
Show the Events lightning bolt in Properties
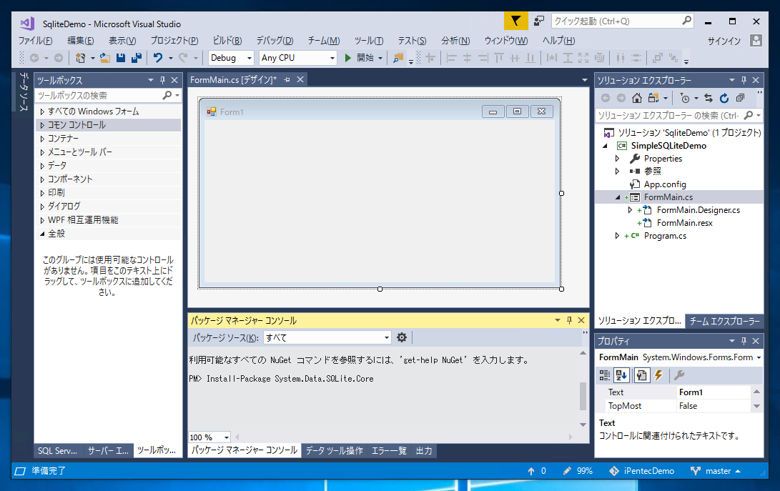pyautogui.click(x=659, y=375)
